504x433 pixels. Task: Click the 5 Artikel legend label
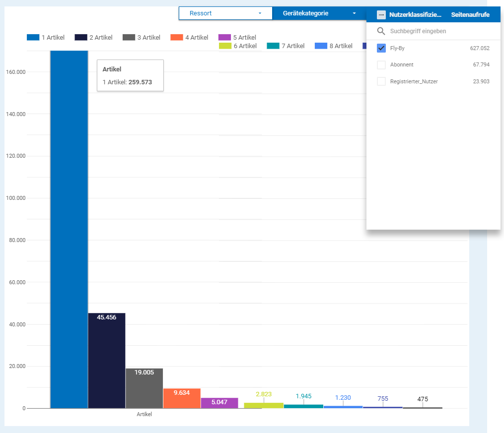pyautogui.click(x=244, y=37)
